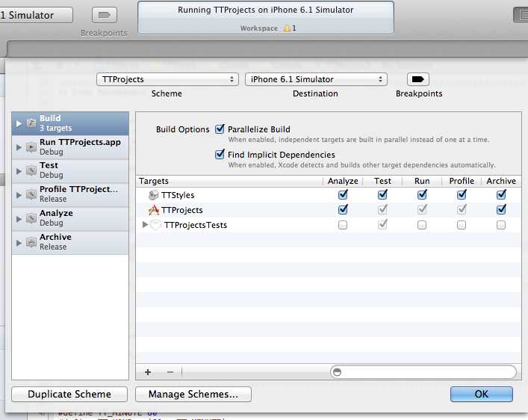
Task: Click the Analyze column header
Action: coord(343,181)
